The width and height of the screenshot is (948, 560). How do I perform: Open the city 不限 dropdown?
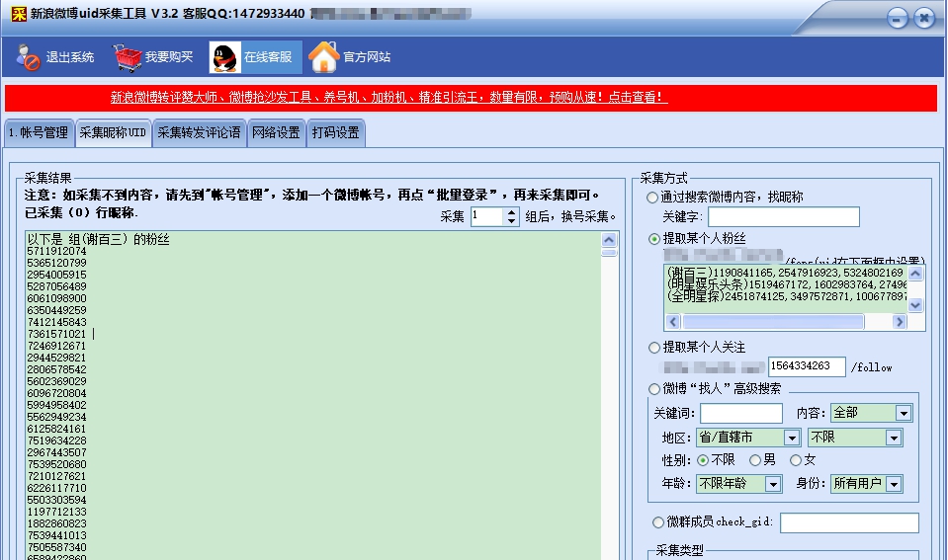click(x=855, y=438)
